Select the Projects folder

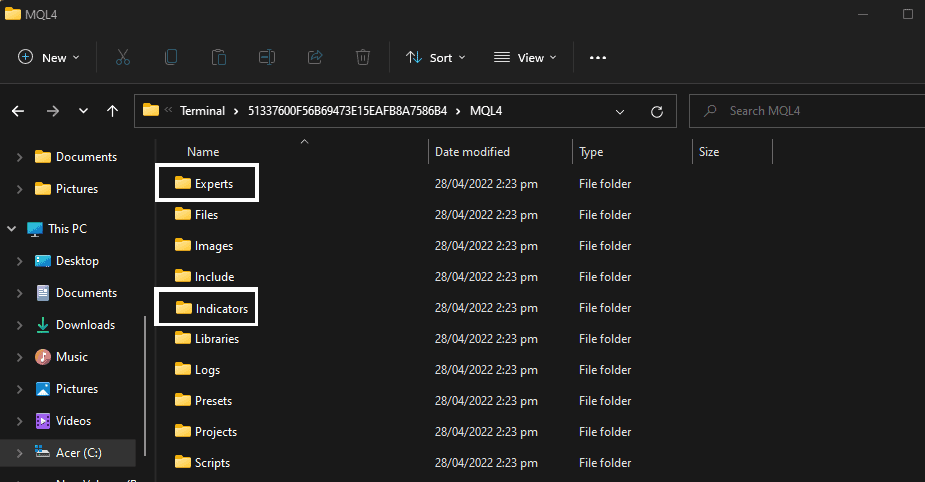[206, 432]
